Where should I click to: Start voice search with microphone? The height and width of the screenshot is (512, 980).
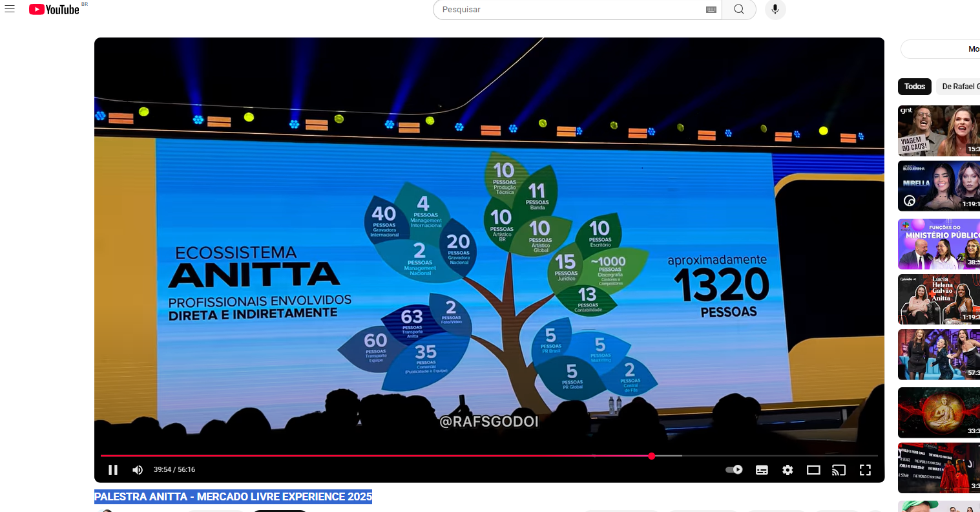coord(775,10)
